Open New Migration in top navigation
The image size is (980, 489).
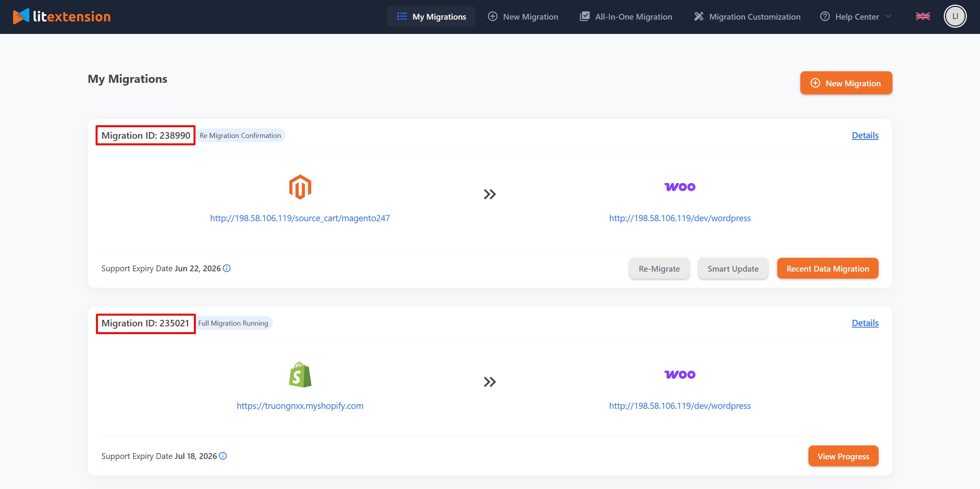click(523, 17)
